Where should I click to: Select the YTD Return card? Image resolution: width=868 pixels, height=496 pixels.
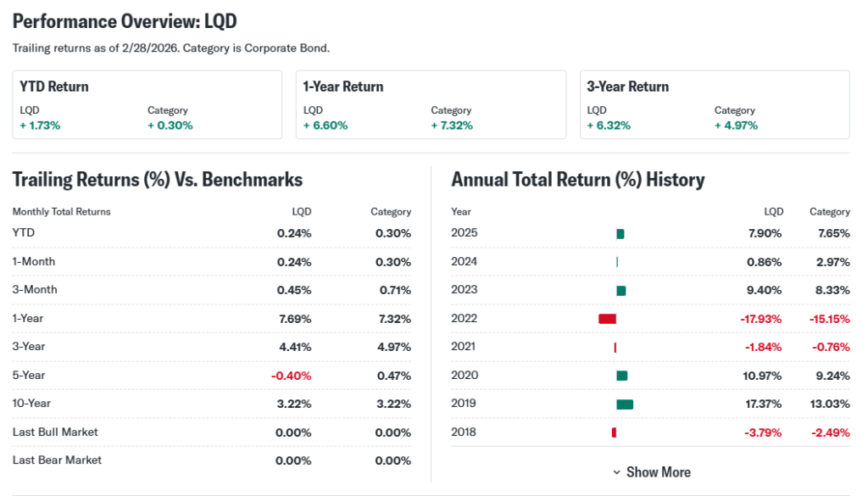tap(147, 104)
